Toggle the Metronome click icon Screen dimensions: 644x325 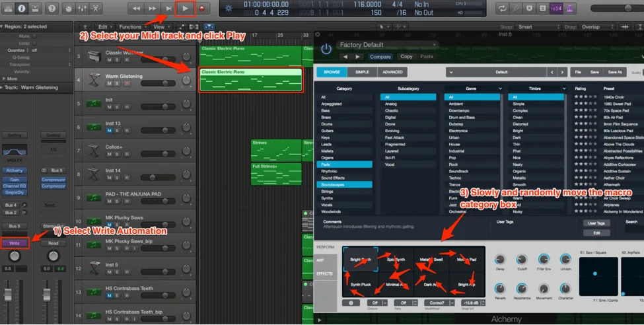(569, 8)
